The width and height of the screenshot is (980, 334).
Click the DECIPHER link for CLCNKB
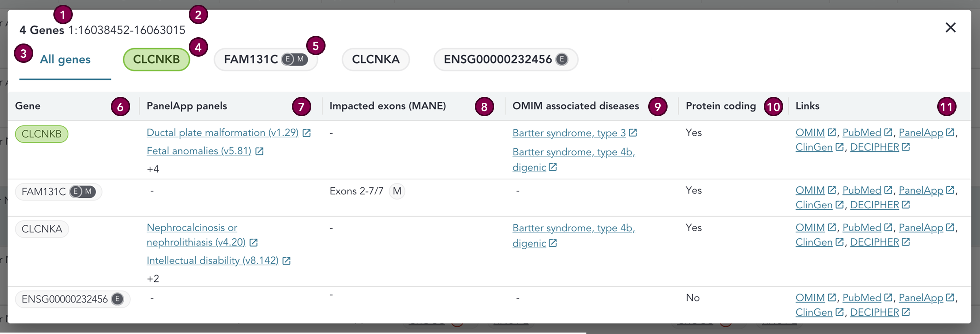point(874,147)
